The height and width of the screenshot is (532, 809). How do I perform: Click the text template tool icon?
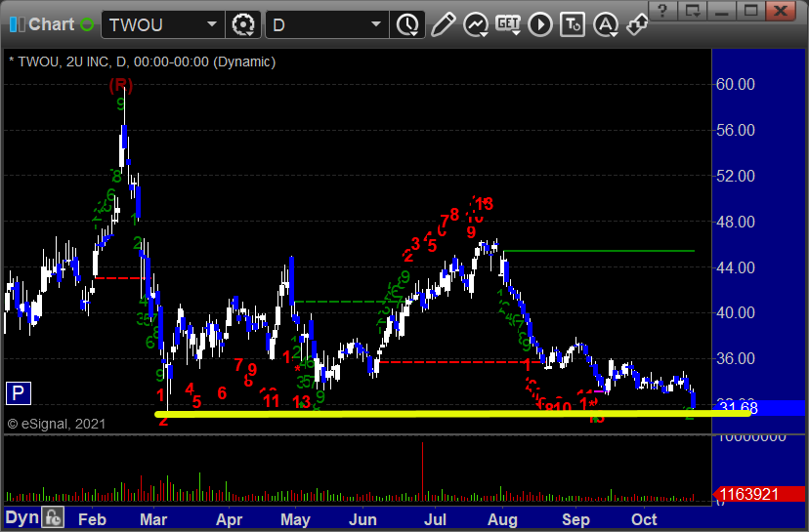coord(573,24)
